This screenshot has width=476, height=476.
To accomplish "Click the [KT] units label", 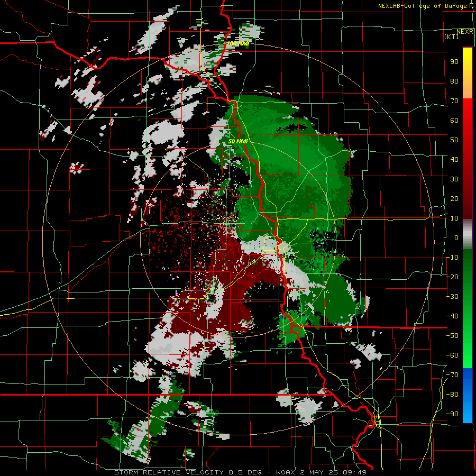I will (x=452, y=36).
